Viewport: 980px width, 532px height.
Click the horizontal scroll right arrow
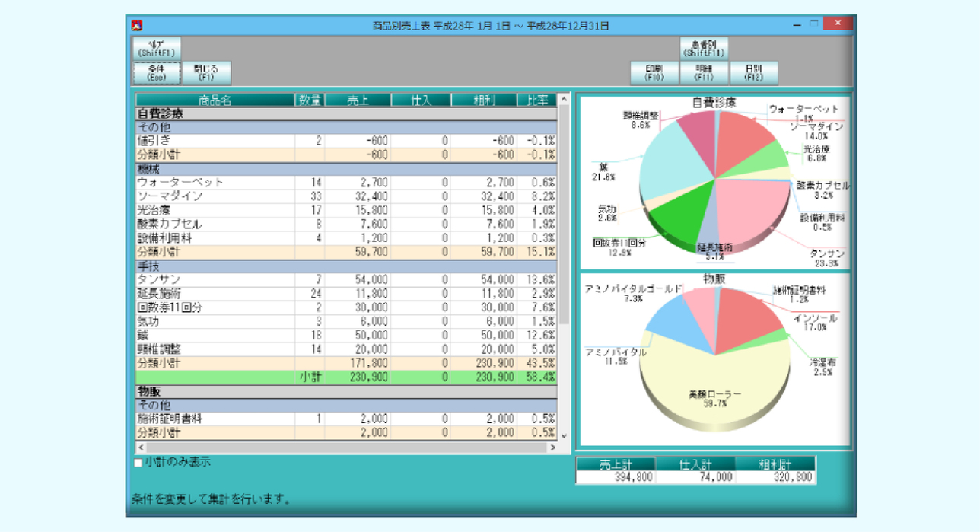click(553, 448)
